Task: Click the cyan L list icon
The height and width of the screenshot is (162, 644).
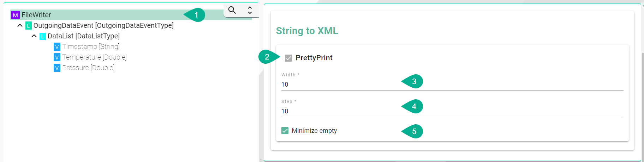Action: (43, 36)
